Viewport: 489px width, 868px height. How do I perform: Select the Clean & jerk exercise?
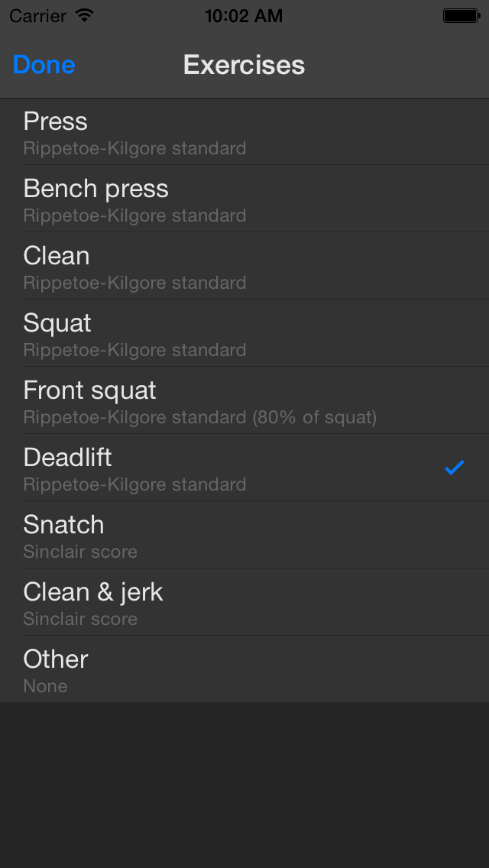pyautogui.click(x=244, y=602)
